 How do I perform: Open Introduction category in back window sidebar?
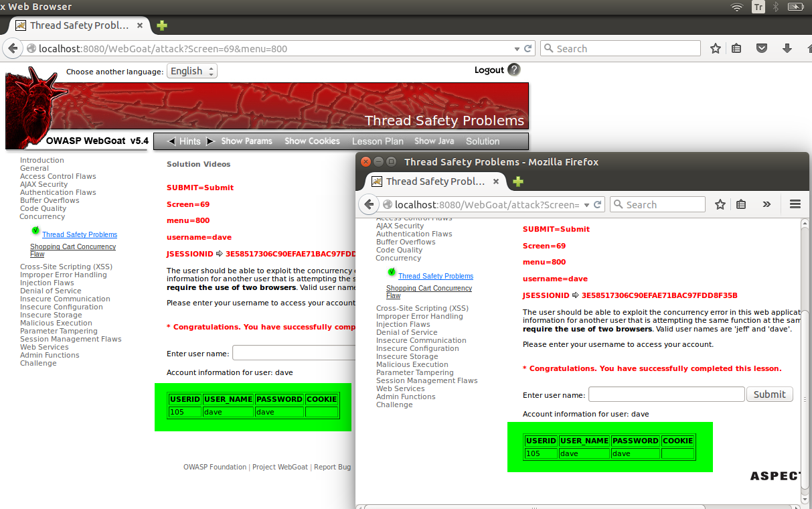coord(42,160)
